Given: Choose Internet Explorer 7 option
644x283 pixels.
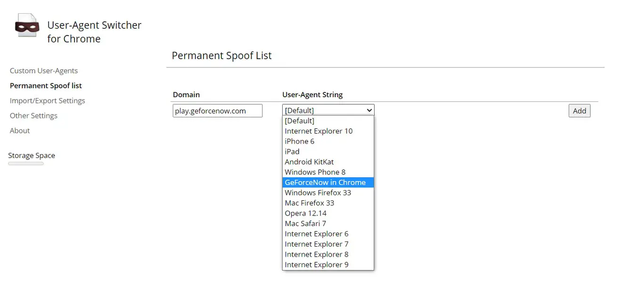Looking at the screenshot, I should (328, 244).
